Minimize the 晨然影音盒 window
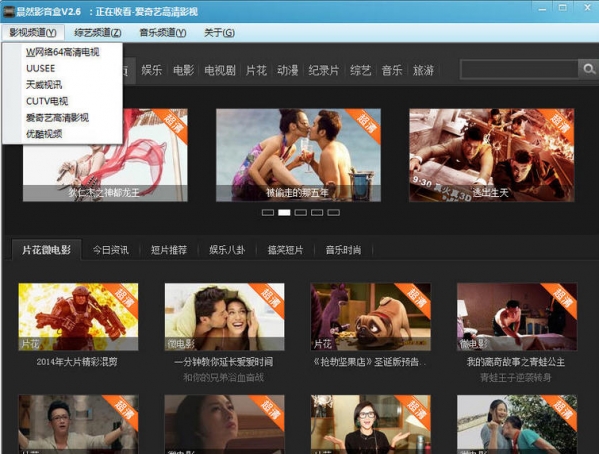Screen dimensions: 599x454 542,8
